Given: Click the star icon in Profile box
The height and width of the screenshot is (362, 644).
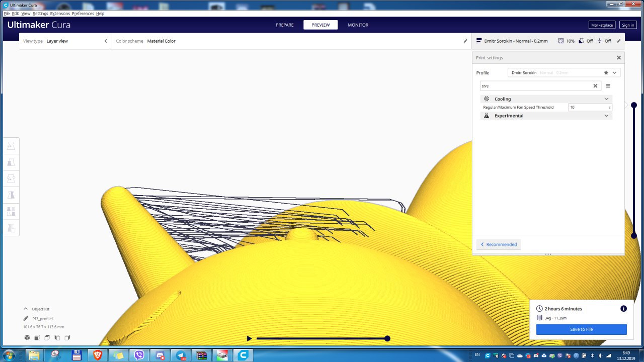Looking at the screenshot, I should 606,72.
